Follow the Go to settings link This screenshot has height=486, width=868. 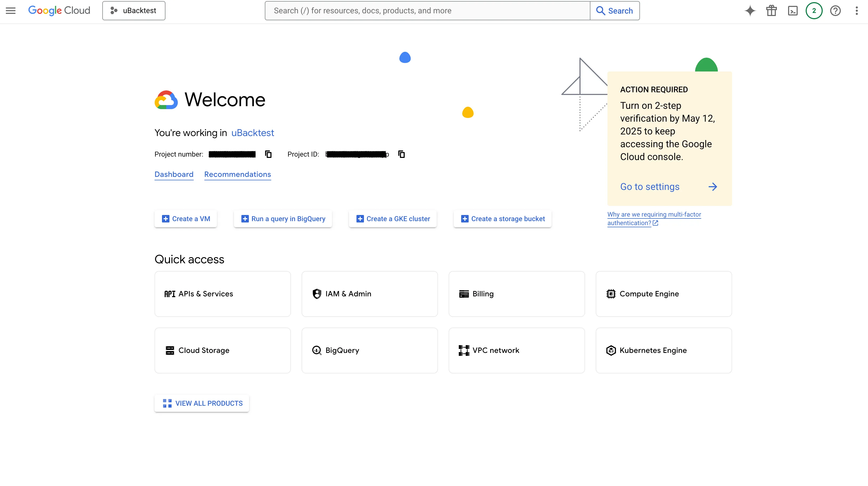coord(650,186)
